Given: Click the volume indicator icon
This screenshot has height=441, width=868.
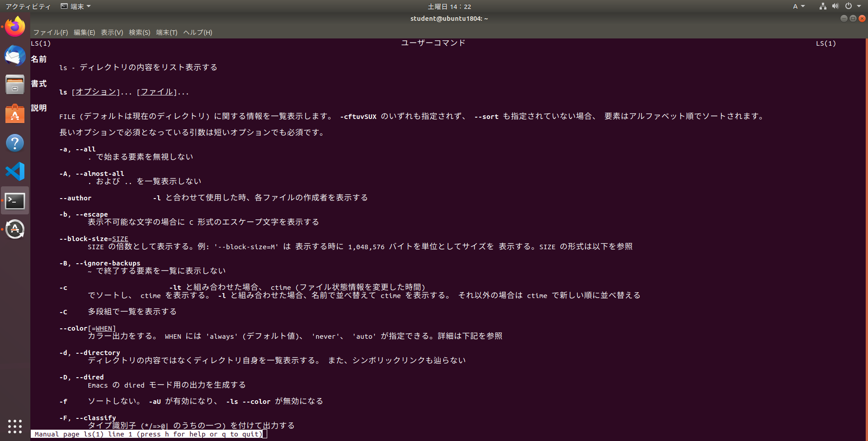Looking at the screenshot, I should (x=836, y=6).
